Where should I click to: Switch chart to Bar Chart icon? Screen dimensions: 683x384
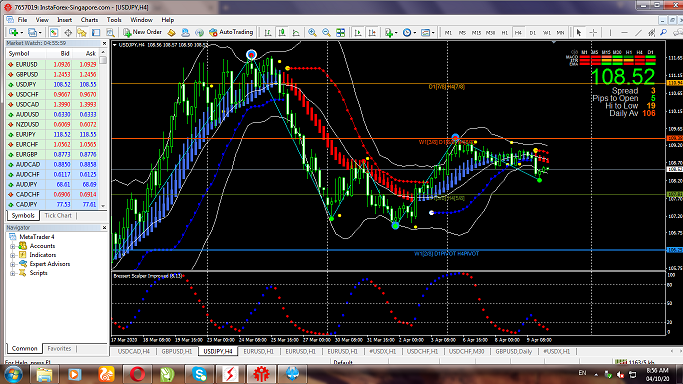268,32
